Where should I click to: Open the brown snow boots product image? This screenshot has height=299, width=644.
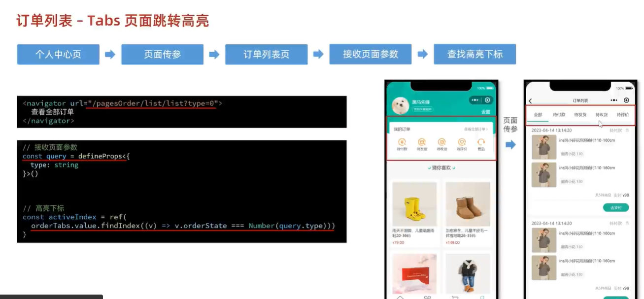point(468,204)
